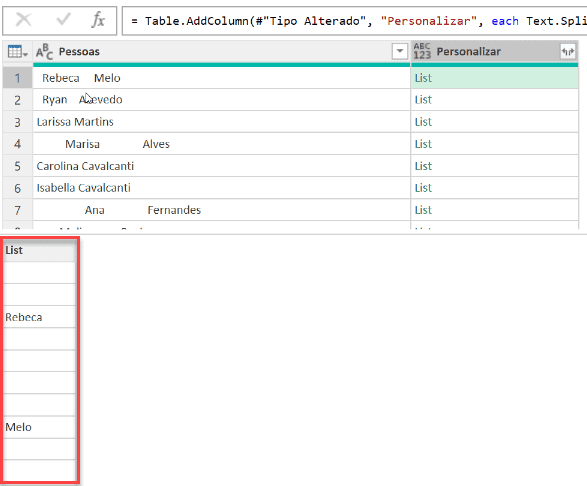Image resolution: width=587 pixels, height=486 pixels.
Task: Select row number 7
Action: pos(17,210)
